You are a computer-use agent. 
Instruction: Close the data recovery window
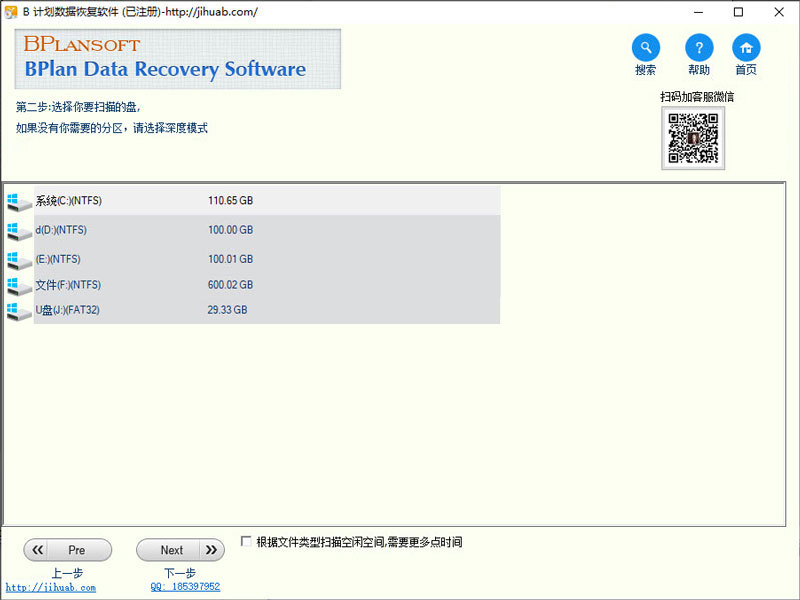pos(779,12)
